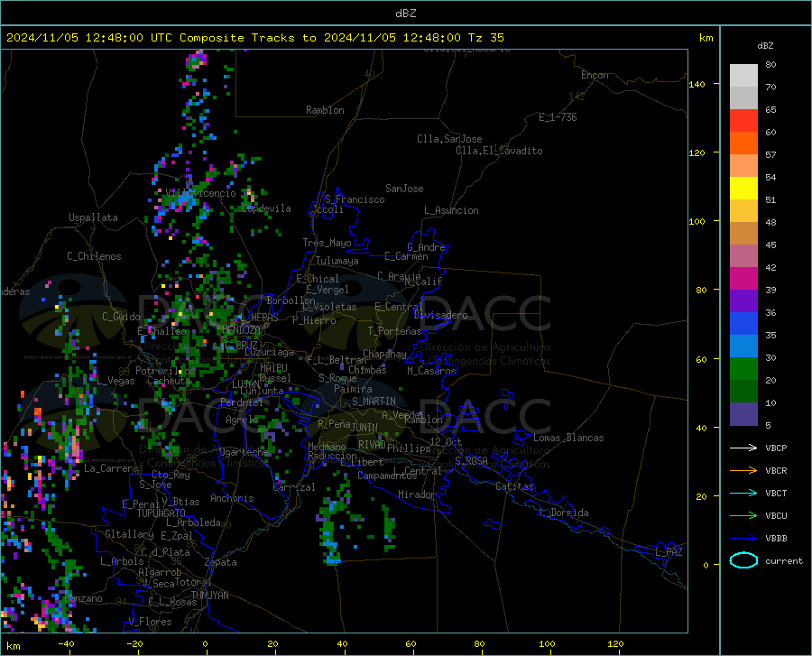
Task: Pick the light blue 30–35 dBZ band
Action: click(x=743, y=346)
